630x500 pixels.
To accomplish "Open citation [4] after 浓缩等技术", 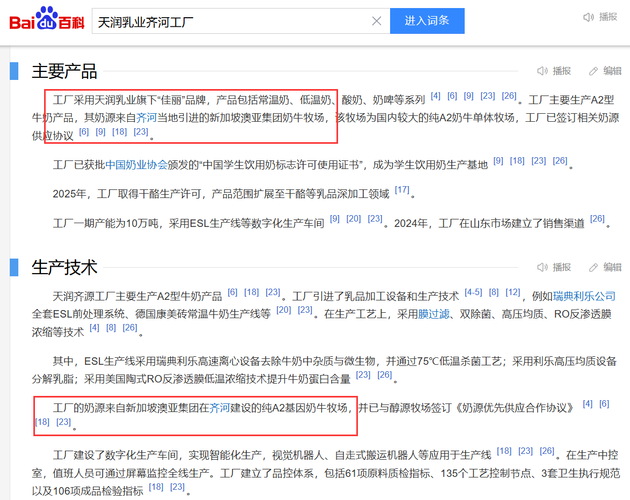I will (x=94, y=328).
